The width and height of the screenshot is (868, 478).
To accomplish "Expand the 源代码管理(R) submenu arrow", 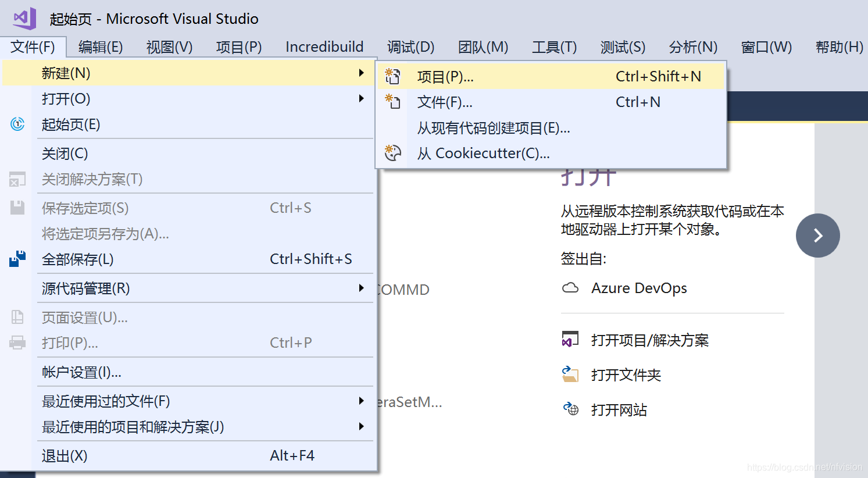I will click(361, 288).
